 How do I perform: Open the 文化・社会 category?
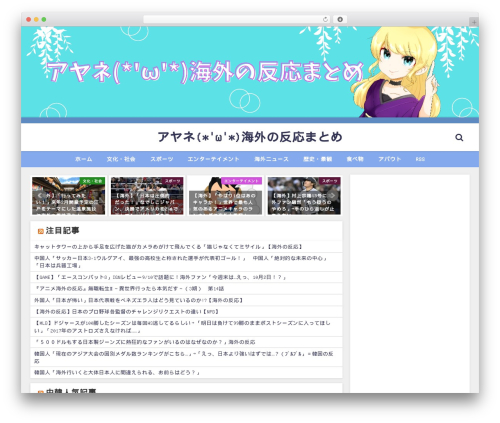point(121,159)
